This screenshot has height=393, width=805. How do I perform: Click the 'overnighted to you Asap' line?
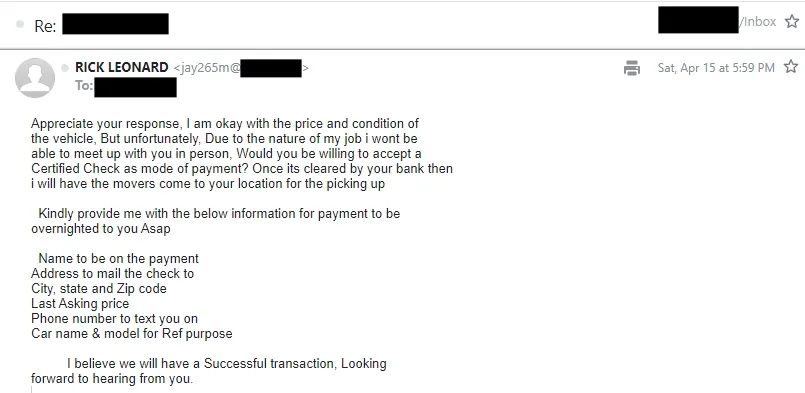click(101, 229)
